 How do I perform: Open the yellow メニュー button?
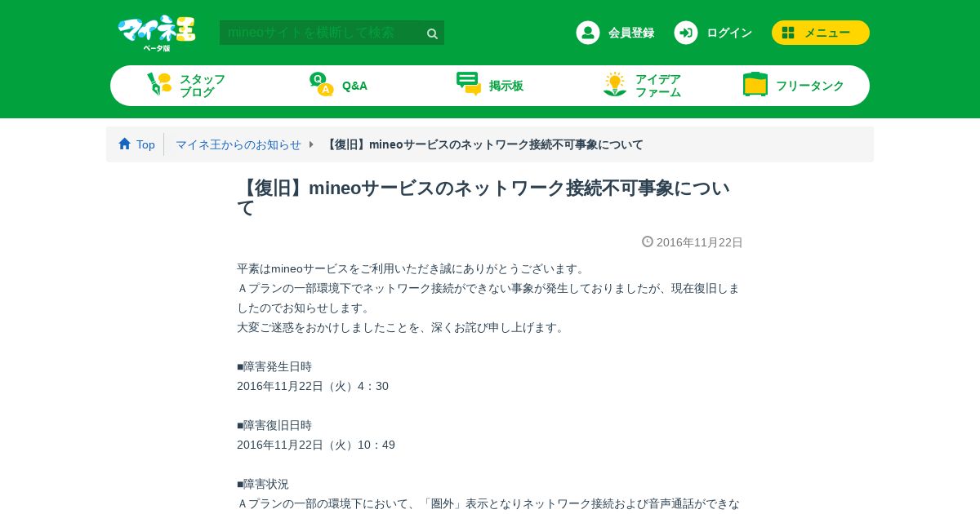pyautogui.click(x=821, y=33)
